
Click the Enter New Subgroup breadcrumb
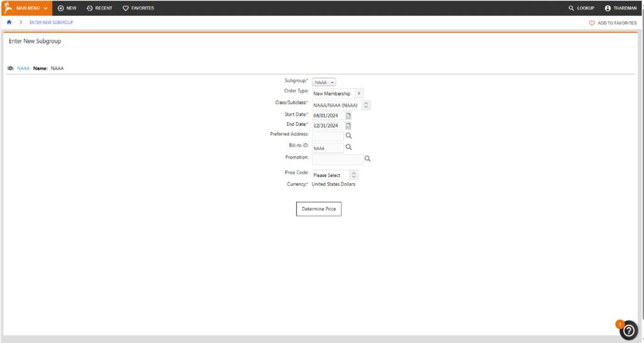[52, 22]
